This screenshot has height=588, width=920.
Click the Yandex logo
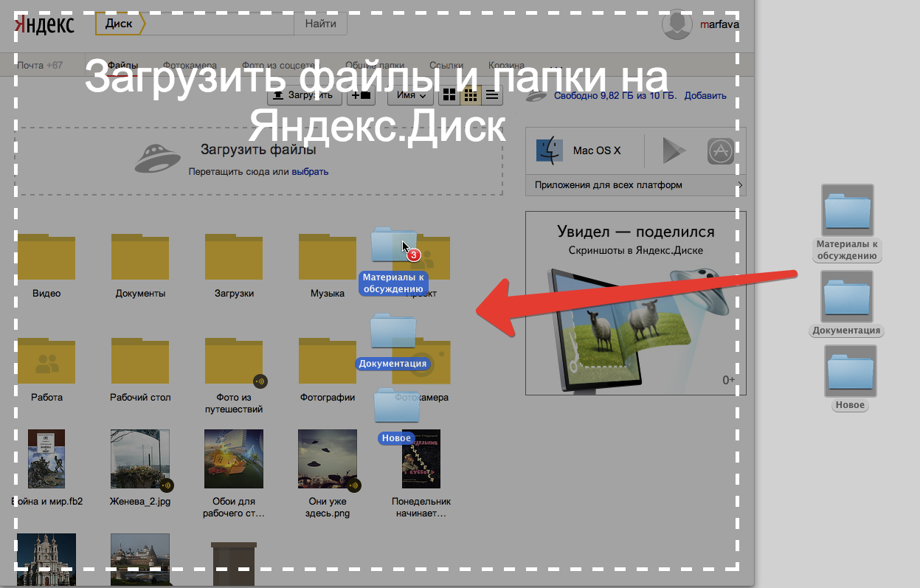44,24
